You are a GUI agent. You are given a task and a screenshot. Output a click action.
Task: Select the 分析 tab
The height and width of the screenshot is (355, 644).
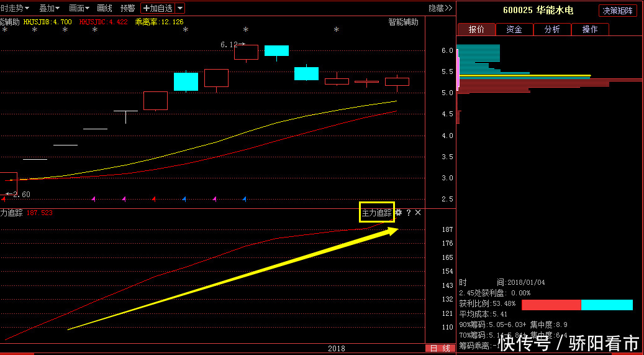pyautogui.click(x=552, y=29)
